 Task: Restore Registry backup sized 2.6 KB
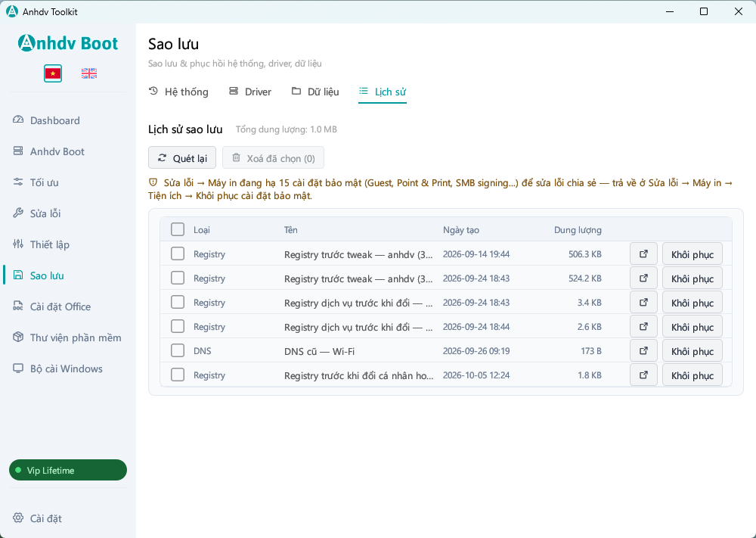pos(692,327)
